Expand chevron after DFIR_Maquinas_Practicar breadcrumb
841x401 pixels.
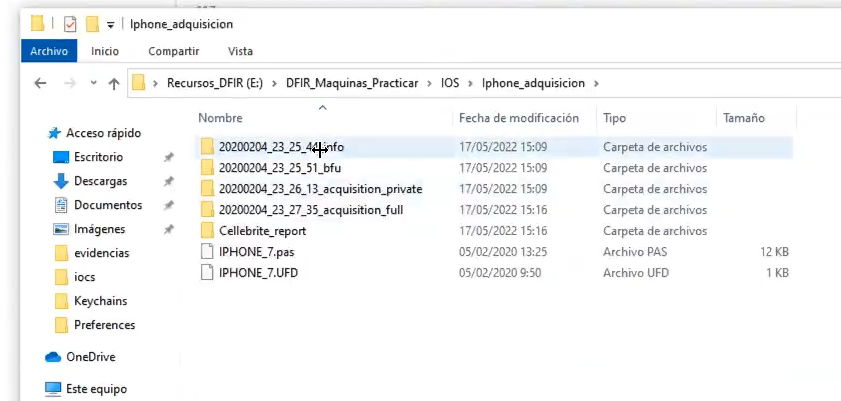(430, 84)
